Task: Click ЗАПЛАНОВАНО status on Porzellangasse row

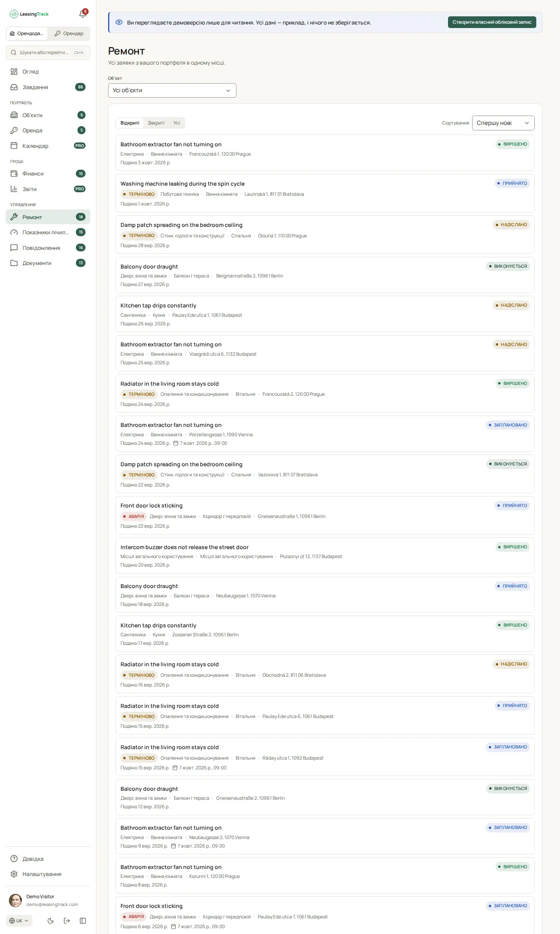Action: [x=508, y=425]
